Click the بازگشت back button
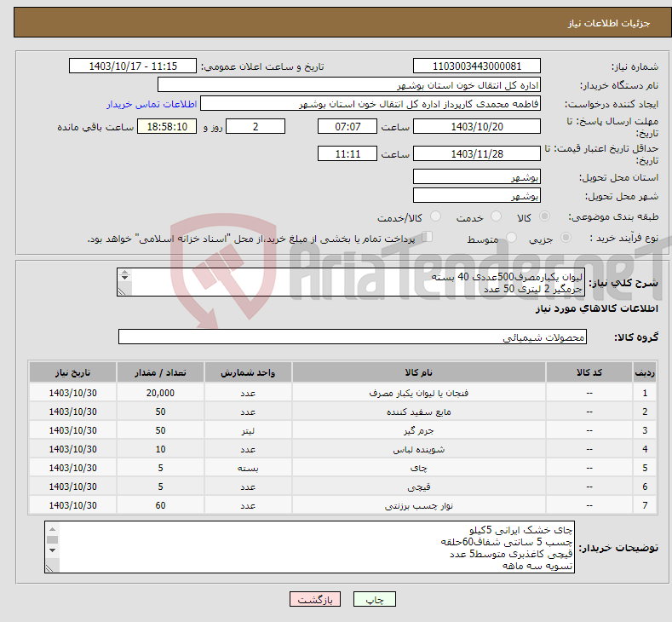672x622 pixels. coord(315,599)
